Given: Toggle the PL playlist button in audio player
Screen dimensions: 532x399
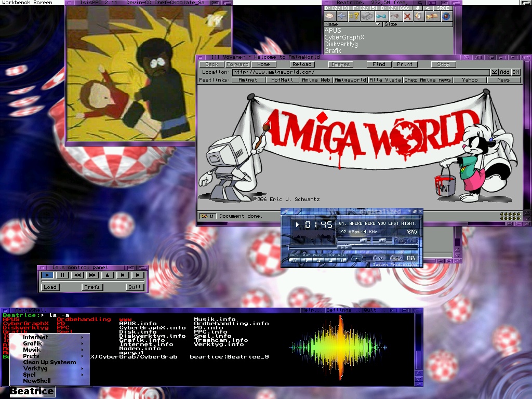Looking at the screenshot, I should click(412, 241).
